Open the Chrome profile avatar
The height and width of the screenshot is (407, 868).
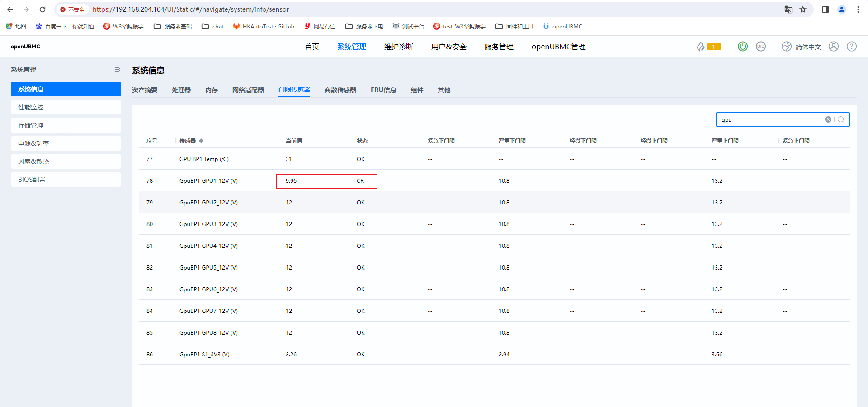(842, 9)
